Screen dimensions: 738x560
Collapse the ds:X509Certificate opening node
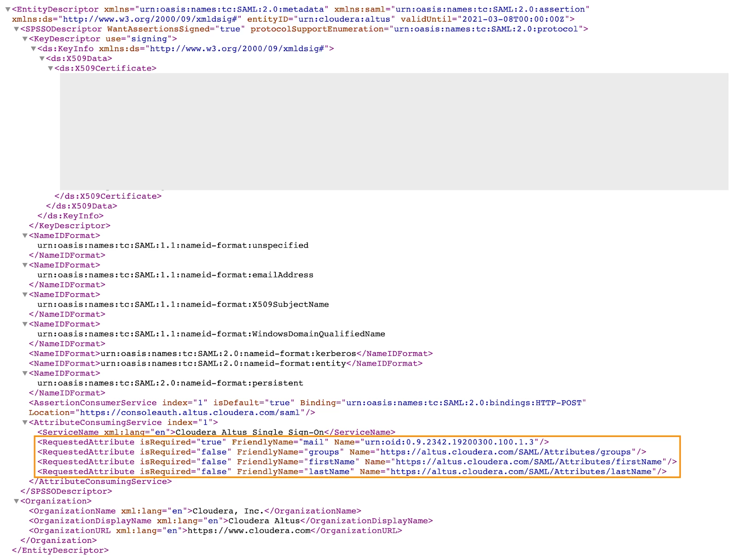coord(51,68)
